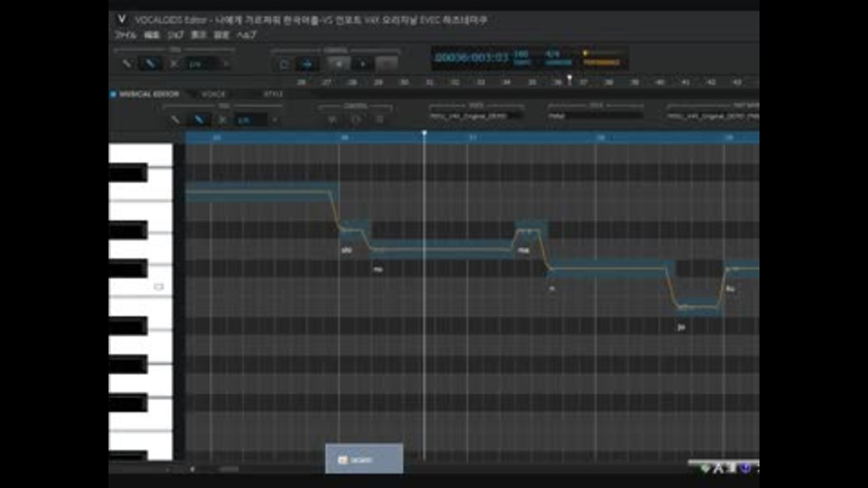Open the Musical Editor quantize dropdown
This screenshot has width=868, height=488.
click(x=250, y=120)
